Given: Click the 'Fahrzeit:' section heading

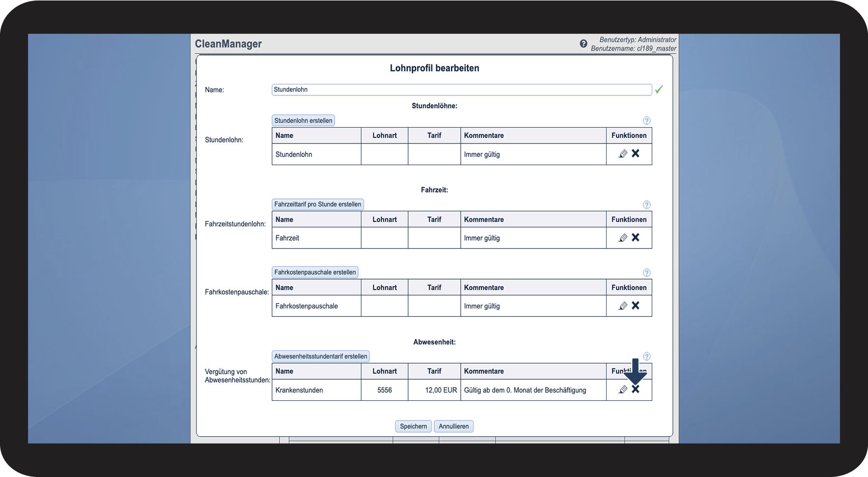Looking at the screenshot, I should 435,190.
